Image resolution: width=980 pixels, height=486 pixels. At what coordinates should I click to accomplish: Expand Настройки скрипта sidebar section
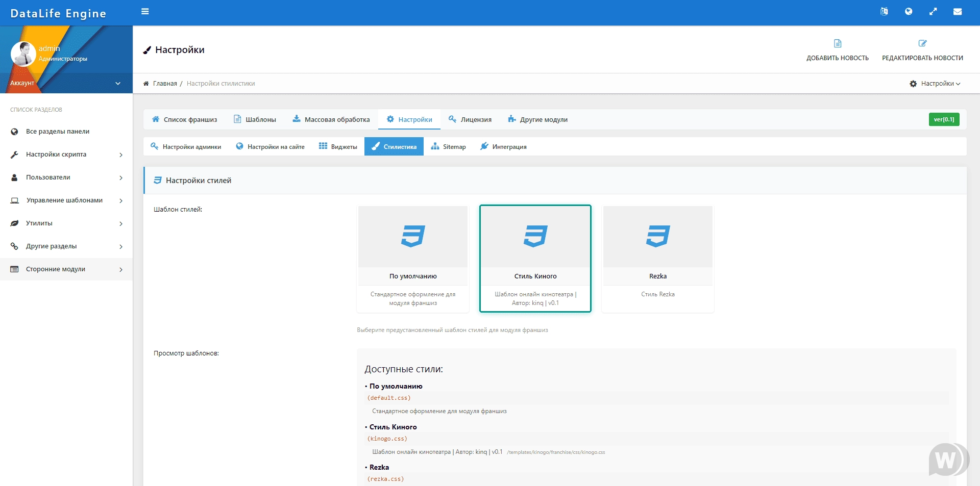[x=66, y=155]
